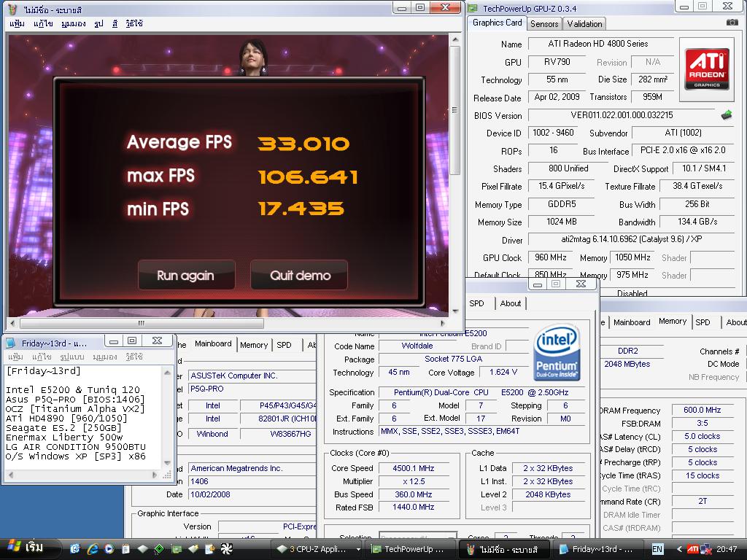Viewport: 747px width, 560px height.
Task: Click the BIOS Version field in GPU-Z
Action: [622, 115]
